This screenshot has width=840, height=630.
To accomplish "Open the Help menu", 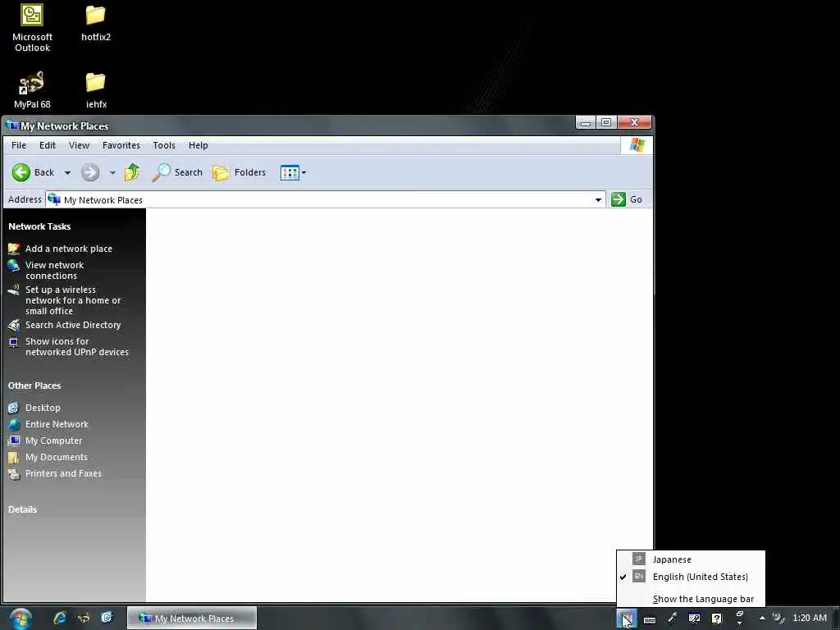I will pos(198,145).
